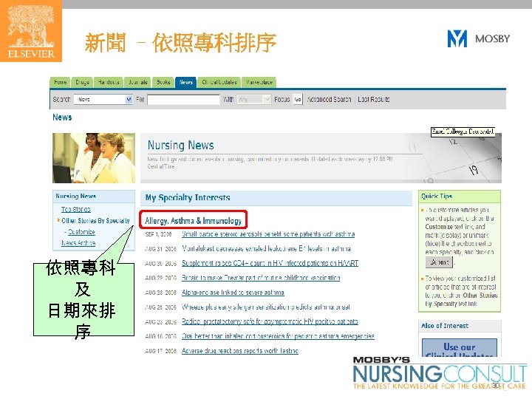The height and width of the screenshot is (399, 532).
Task: Click the Mosby's Nursing Consult logo
Action: pos(440,373)
